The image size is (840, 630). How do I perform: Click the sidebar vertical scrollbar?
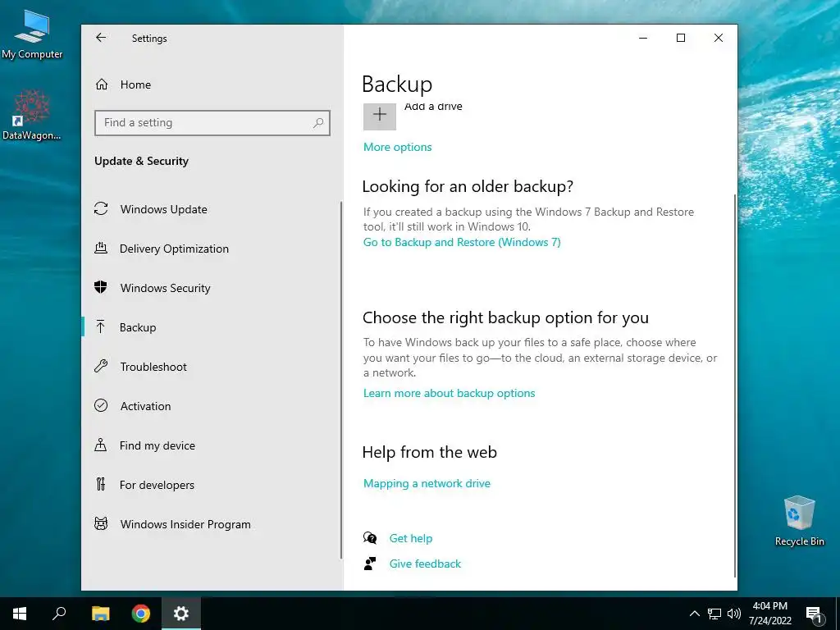[x=341, y=381]
